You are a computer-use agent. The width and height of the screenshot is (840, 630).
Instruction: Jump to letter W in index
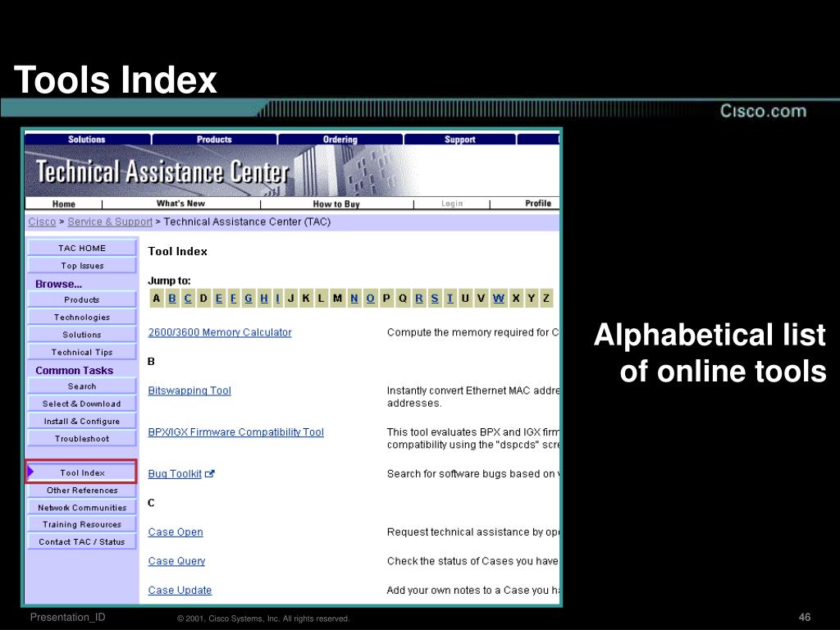click(x=498, y=299)
